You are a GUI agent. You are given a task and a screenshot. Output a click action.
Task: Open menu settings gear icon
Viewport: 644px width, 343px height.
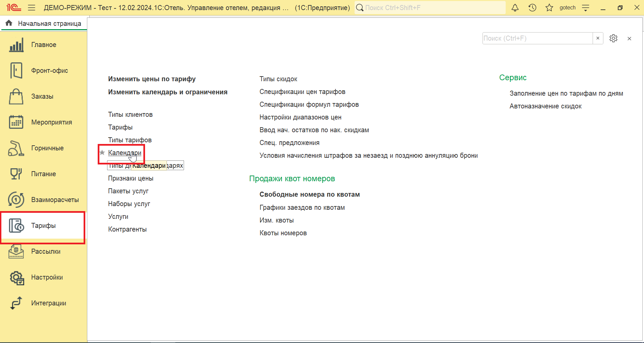(x=613, y=38)
